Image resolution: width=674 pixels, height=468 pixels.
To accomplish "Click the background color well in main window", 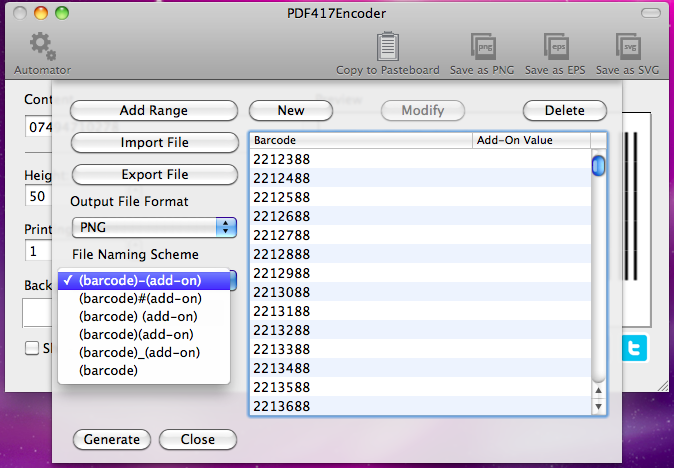I will click(37, 313).
